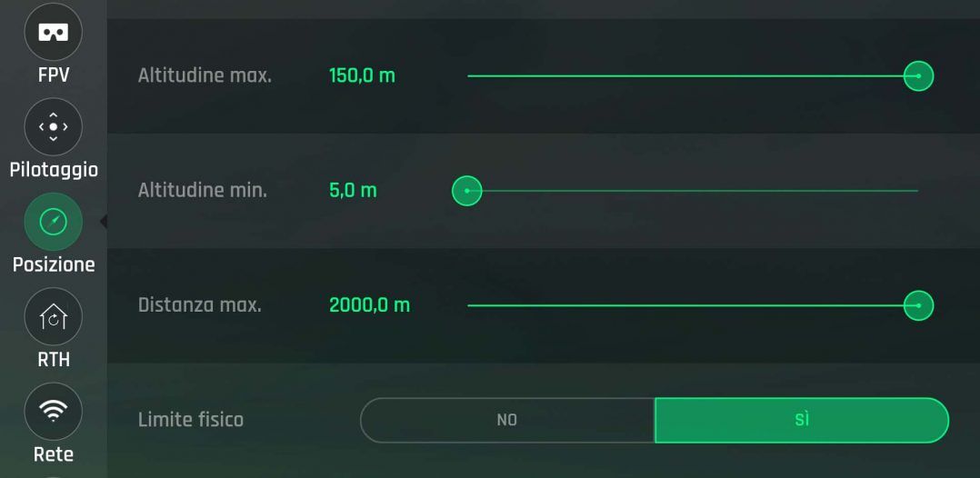
Task: Select the Pilotaggio joystick icon
Action: (x=53, y=126)
